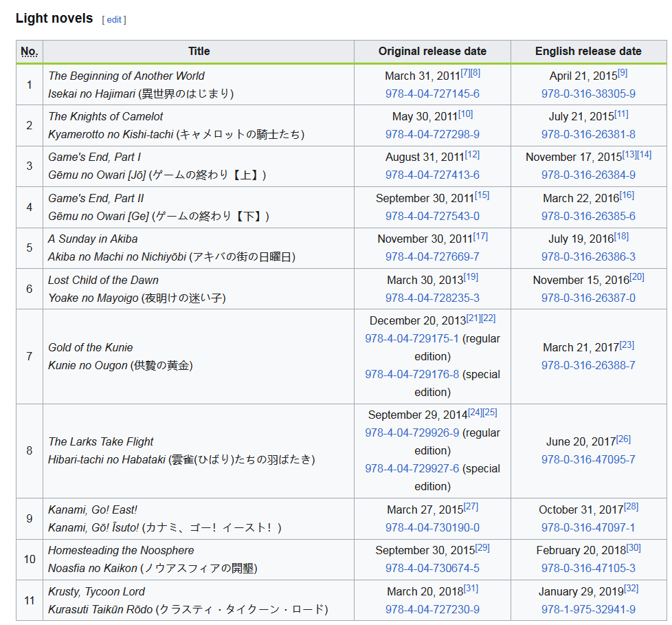This screenshot has width=672, height=625.
Task: Follow citation [14] after November 17, 2015
Action: (644, 155)
